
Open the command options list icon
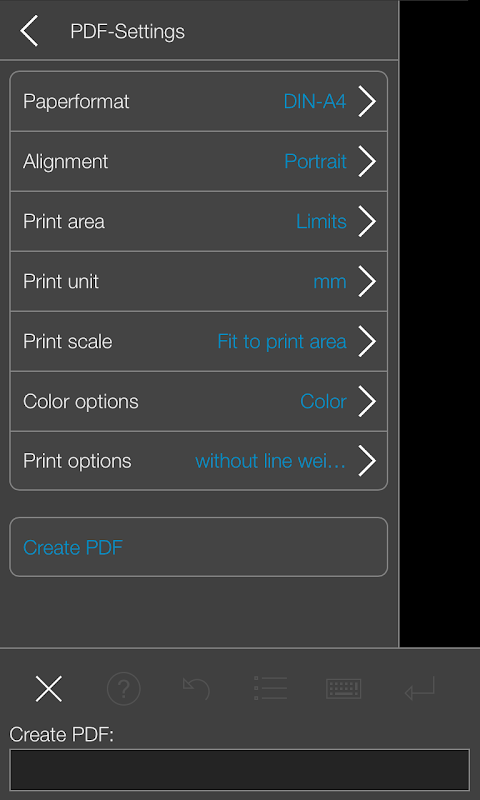(270, 689)
